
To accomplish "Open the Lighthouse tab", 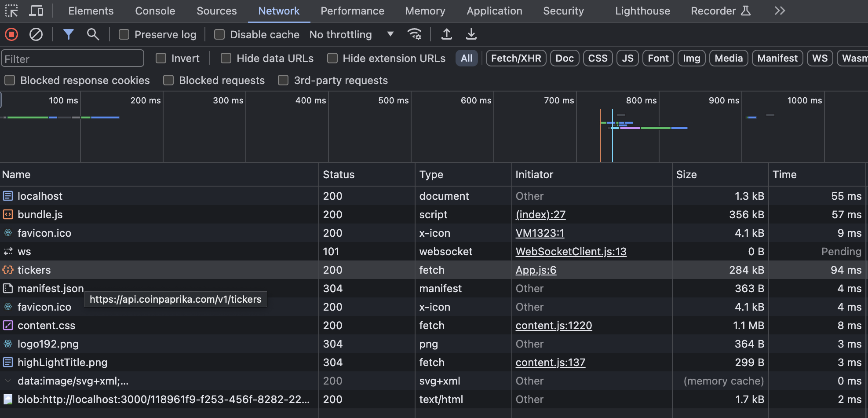I will 643,11.
